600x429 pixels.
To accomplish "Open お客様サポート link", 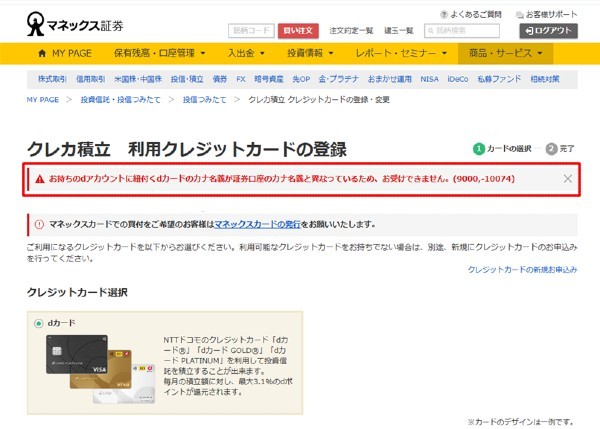I will pyautogui.click(x=546, y=15).
